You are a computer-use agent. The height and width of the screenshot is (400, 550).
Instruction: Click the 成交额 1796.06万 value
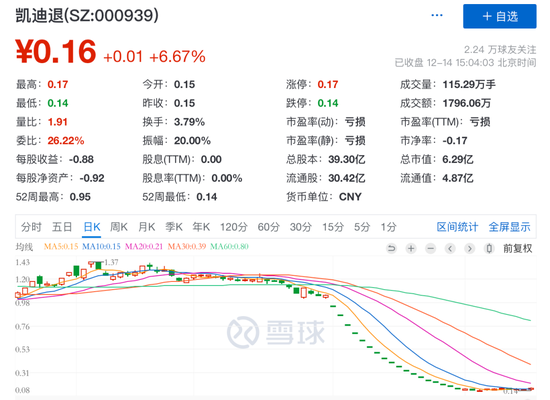[x=467, y=103]
